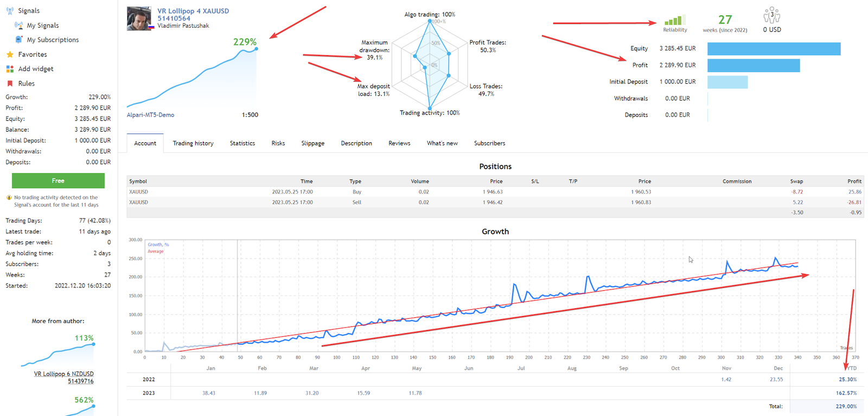Open the Trading history tab
The width and height of the screenshot is (868, 416).
[x=193, y=143]
